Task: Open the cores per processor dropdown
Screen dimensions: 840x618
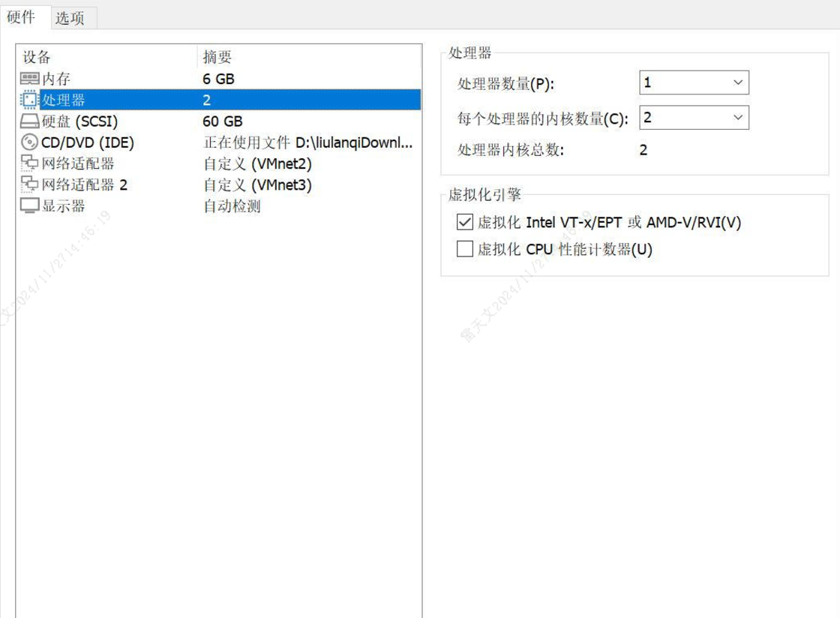Action: 694,117
